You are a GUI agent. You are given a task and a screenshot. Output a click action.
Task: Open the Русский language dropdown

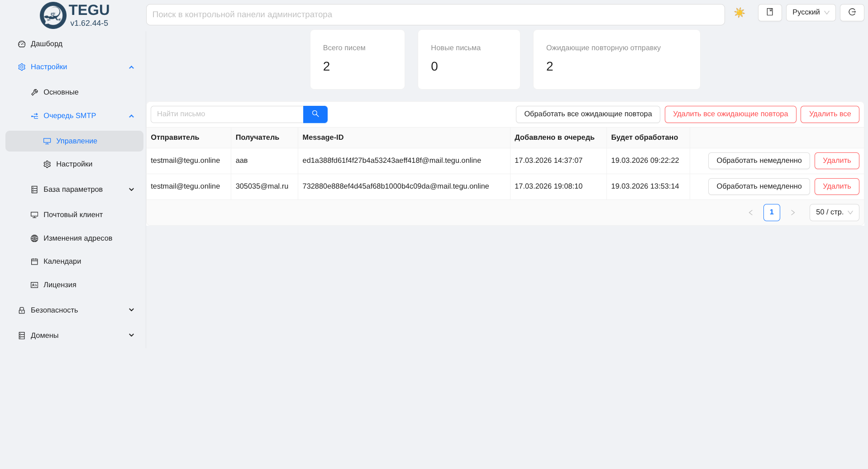(810, 13)
